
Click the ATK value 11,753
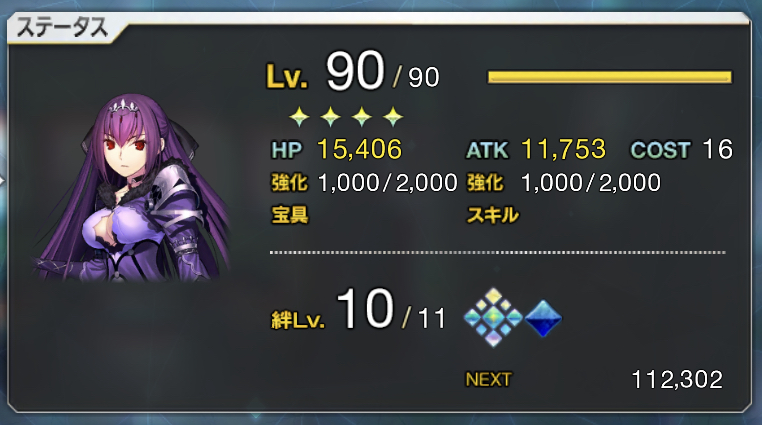564,149
